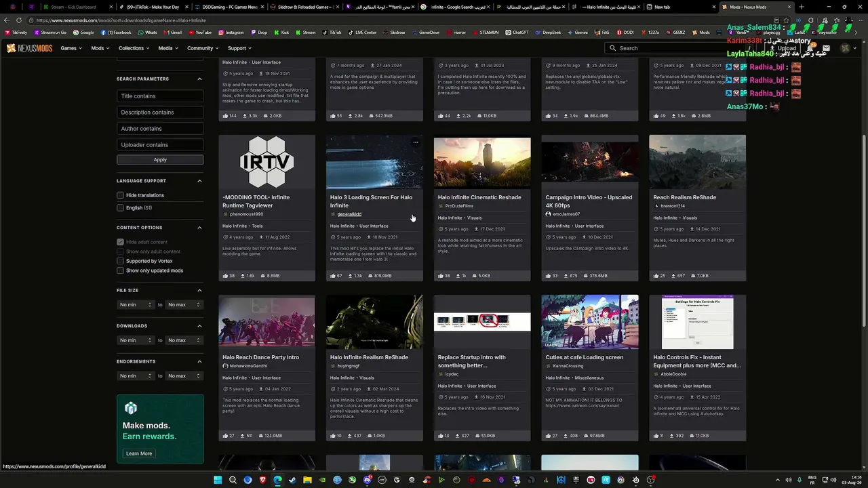Image resolution: width=868 pixels, height=488 pixels.
Task: Open the YouTube bookmark
Action: 200,33
